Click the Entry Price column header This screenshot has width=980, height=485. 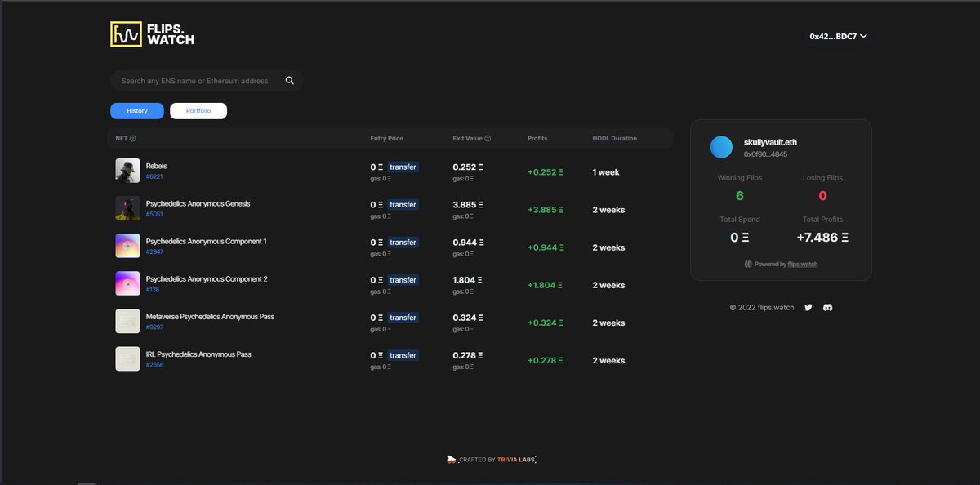pos(386,139)
